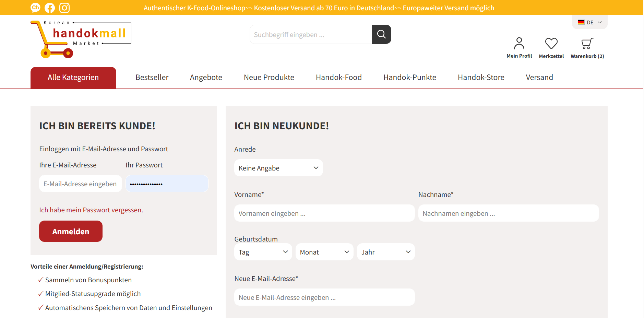
Task: Switch to the Bestseller menu item
Action: click(x=152, y=77)
